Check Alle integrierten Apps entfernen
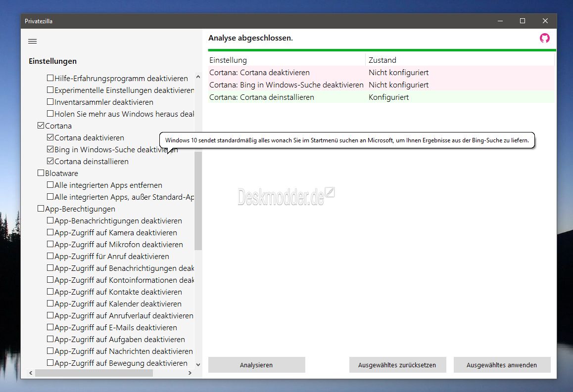This screenshot has height=392, width=573. pos(50,185)
